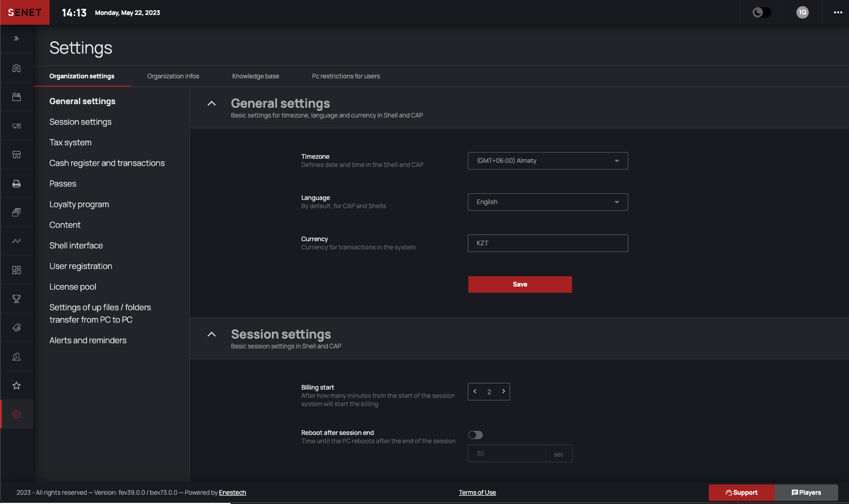Select General settings in side menu

(x=83, y=102)
